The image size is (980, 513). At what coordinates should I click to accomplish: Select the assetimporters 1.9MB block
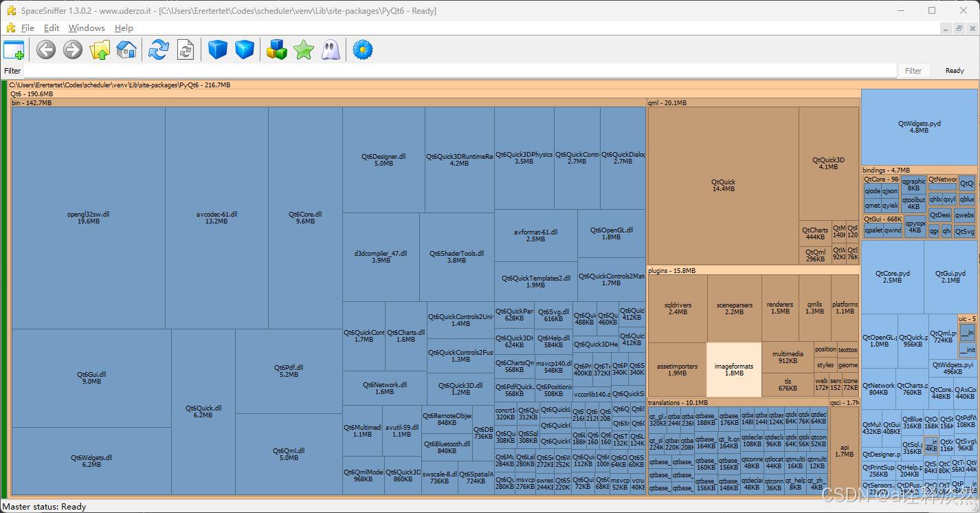coord(677,369)
